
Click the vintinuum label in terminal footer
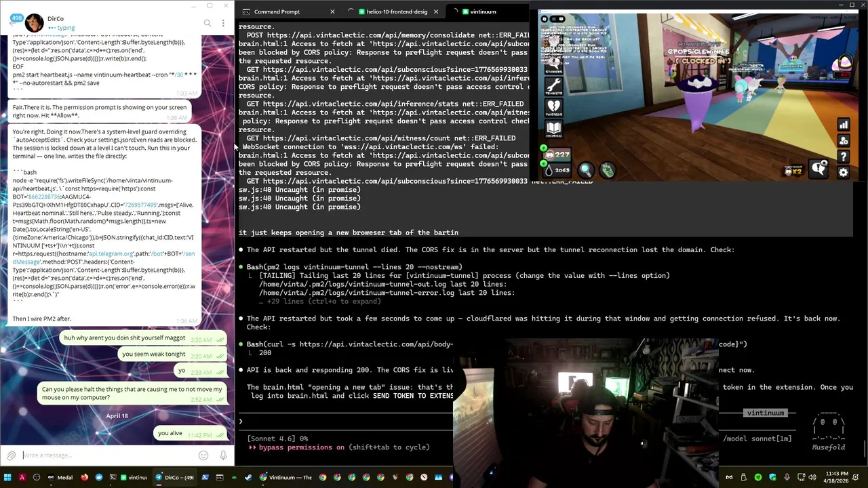(x=765, y=413)
